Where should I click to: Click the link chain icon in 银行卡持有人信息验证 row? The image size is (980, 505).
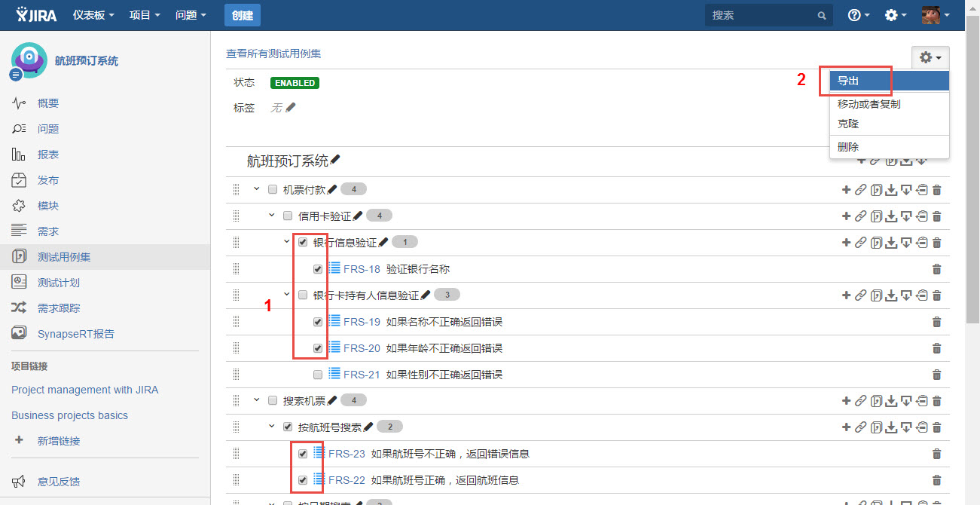[860, 295]
